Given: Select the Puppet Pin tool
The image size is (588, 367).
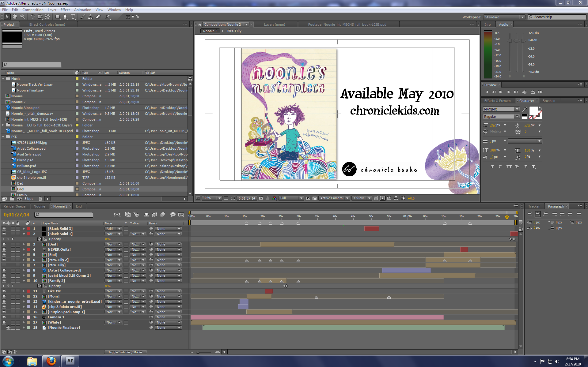Looking at the screenshot, I should [x=108, y=17].
